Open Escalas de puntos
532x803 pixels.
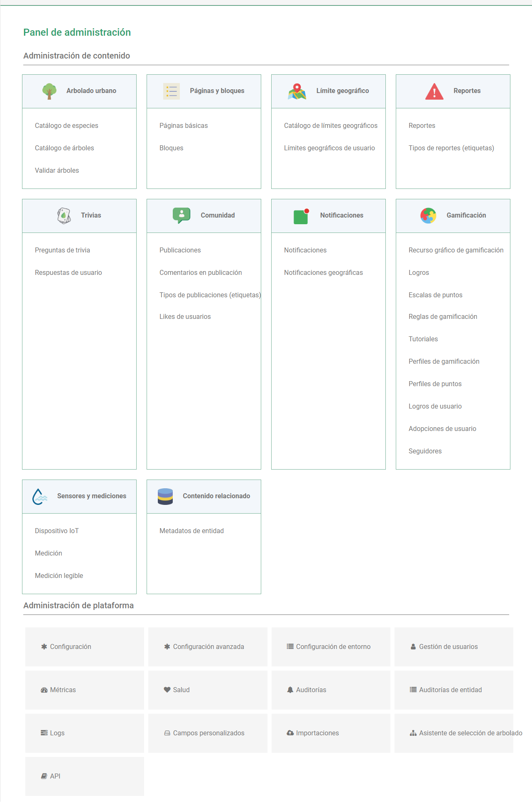point(436,295)
